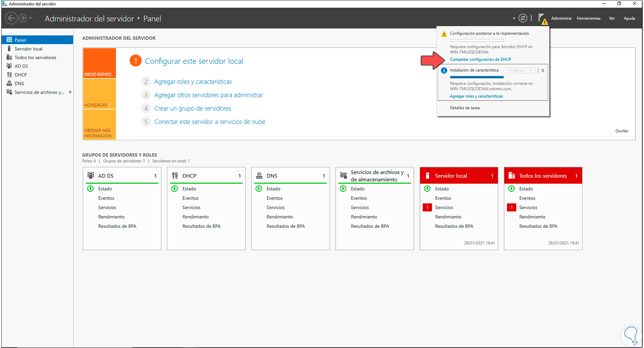
Task: Click Administrador del servidor in the breadcrumb
Action: coord(89,18)
